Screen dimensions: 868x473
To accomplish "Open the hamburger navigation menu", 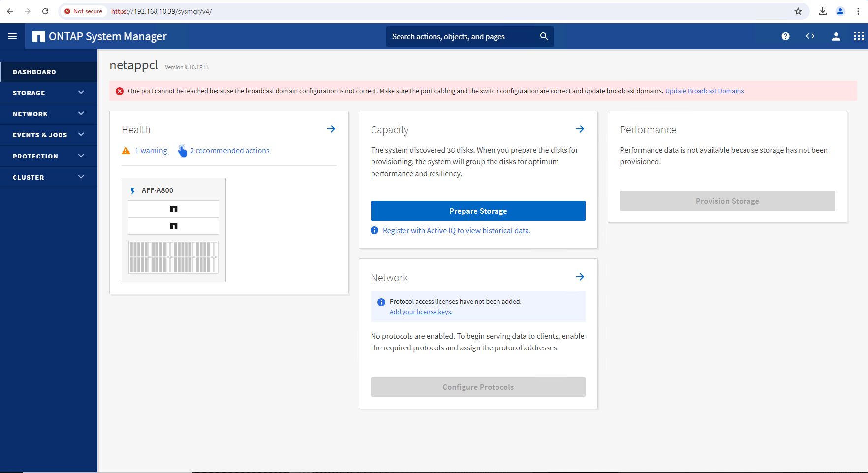I will pyautogui.click(x=12, y=36).
